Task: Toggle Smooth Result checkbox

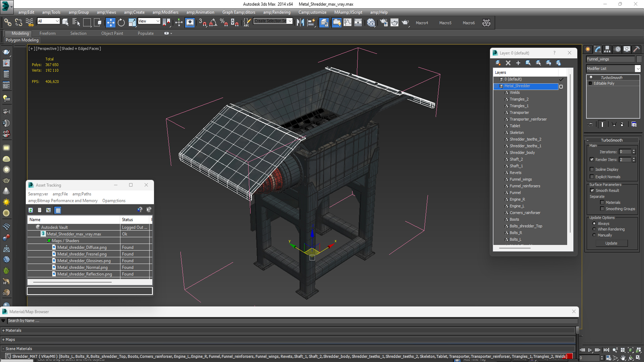Action: point(592,190)
